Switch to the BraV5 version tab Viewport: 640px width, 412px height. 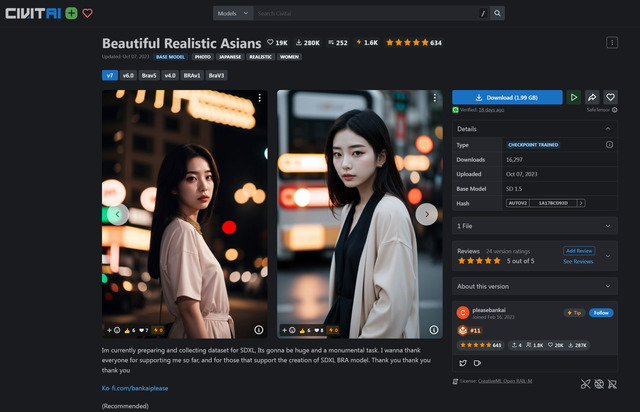[149, 76]
